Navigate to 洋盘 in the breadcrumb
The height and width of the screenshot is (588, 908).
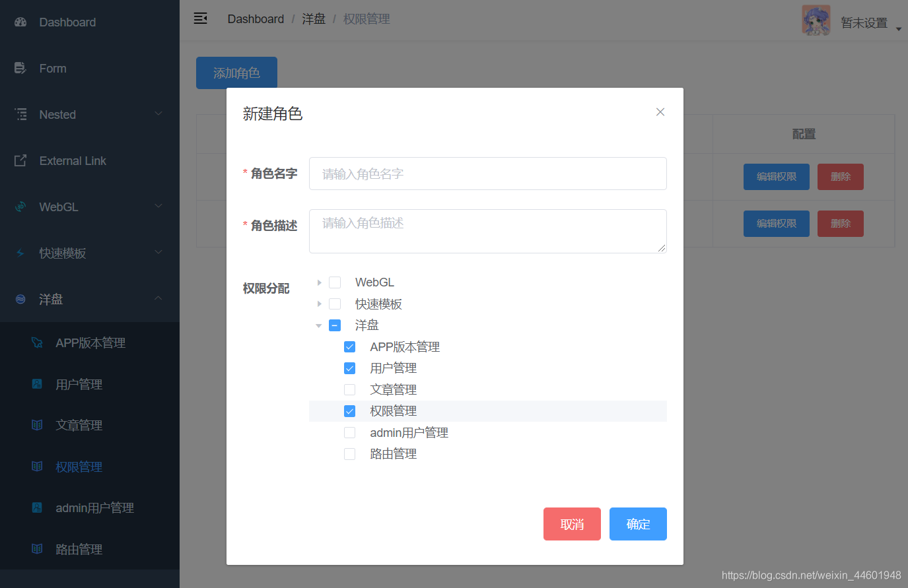tap(314, 18)
